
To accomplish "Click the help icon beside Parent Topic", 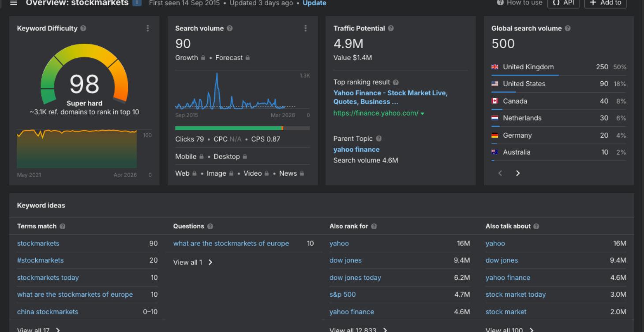I will 379,139.
